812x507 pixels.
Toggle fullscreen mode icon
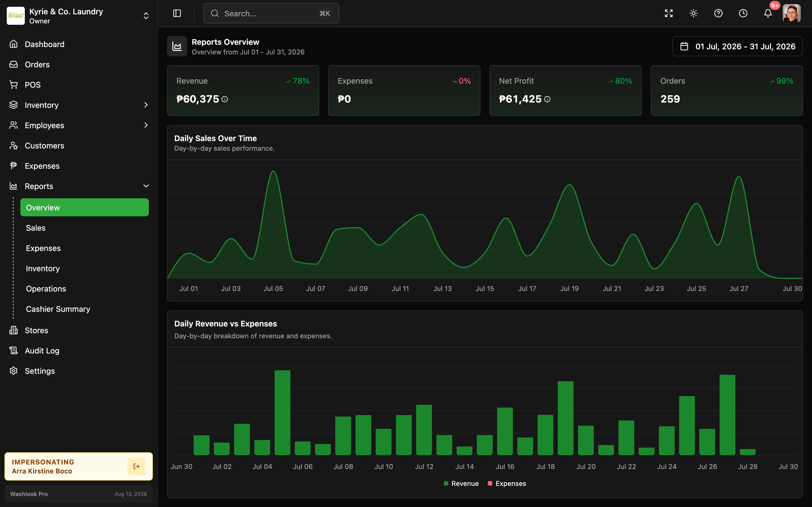click(x=669, y=14)
